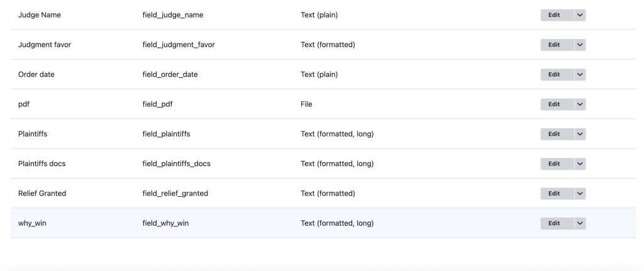This screenshot has width=644, height=271.
Task: Click Edit on the why_win row
Action: (554, 223)
